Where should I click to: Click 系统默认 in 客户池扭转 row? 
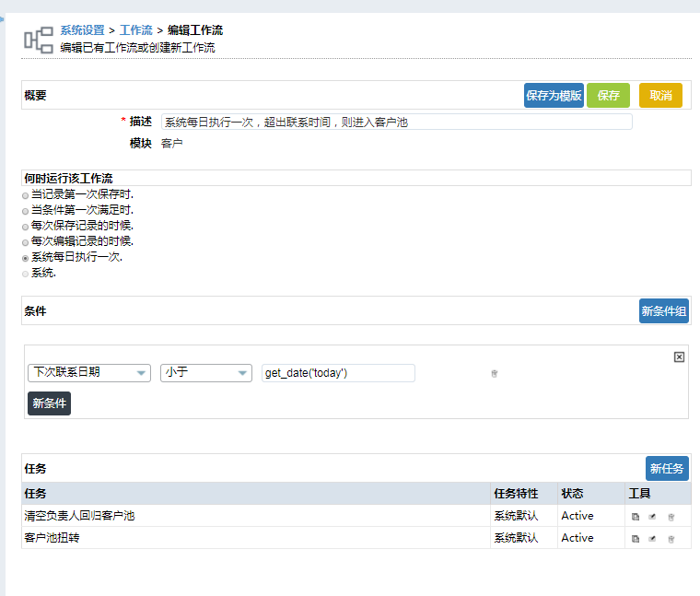(x=516, y=538)
